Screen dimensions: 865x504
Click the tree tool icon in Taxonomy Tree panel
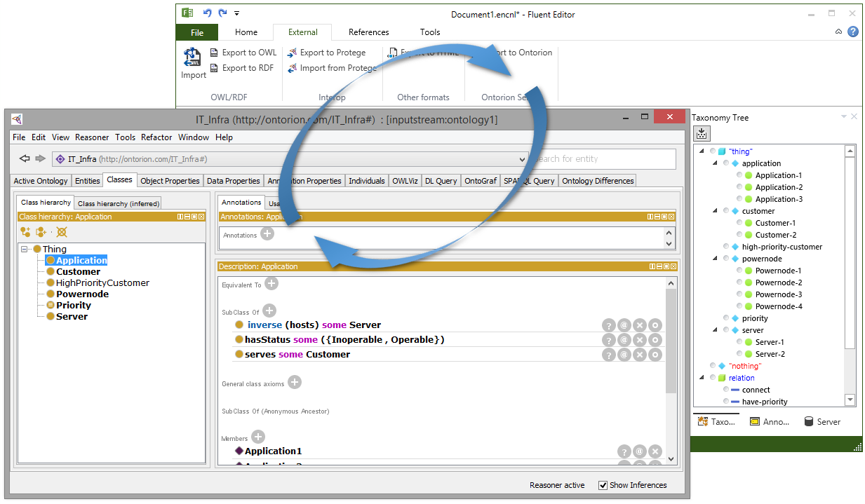pos(702,133)
